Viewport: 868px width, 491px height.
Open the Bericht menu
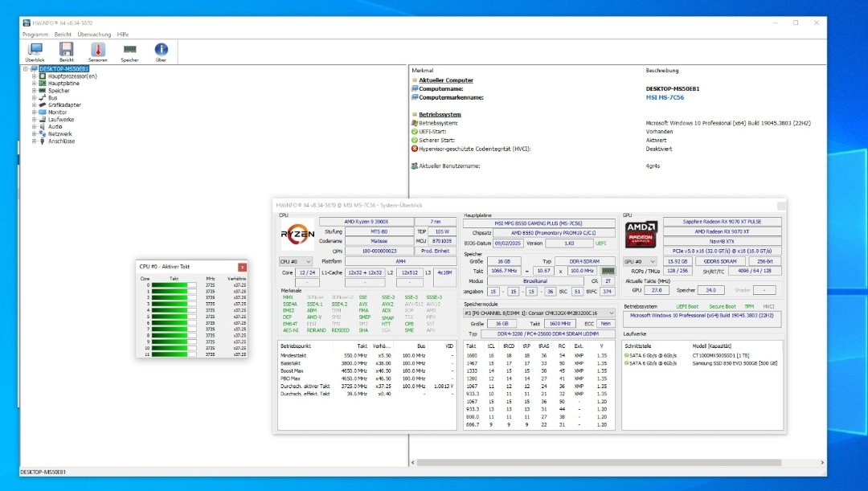(x=63, y=35)
